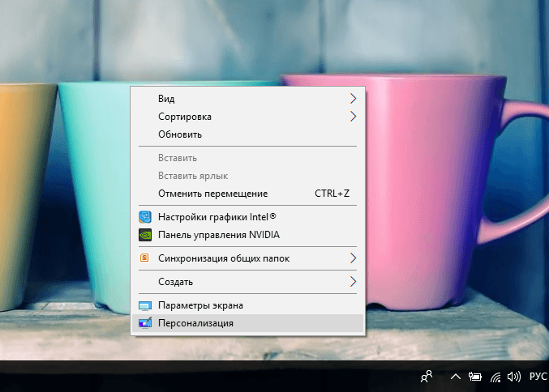Viewport: 549px width, 392px height.
Task: Expand the Вид submenu arrow
Action: tap(353, 99)
